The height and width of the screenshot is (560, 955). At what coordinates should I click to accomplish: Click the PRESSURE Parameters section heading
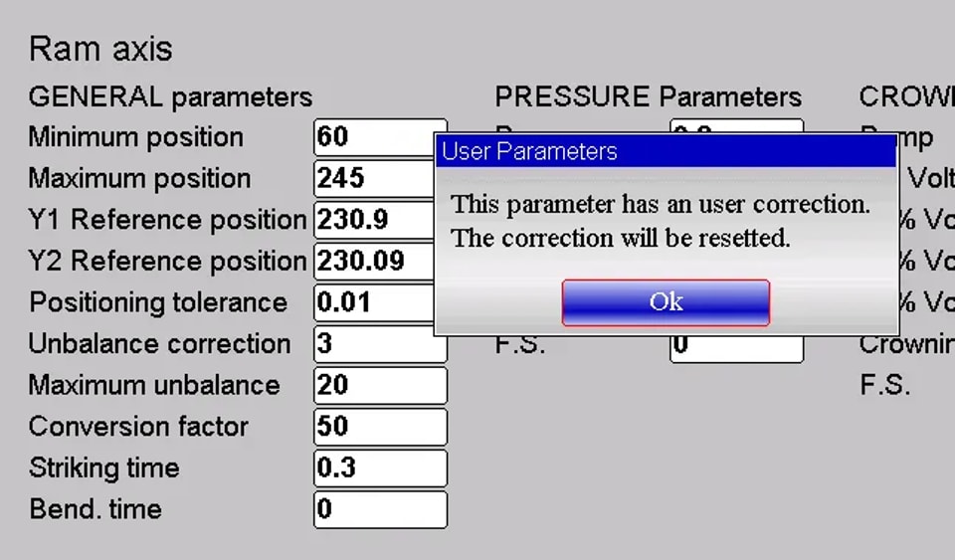pos(648,97)
